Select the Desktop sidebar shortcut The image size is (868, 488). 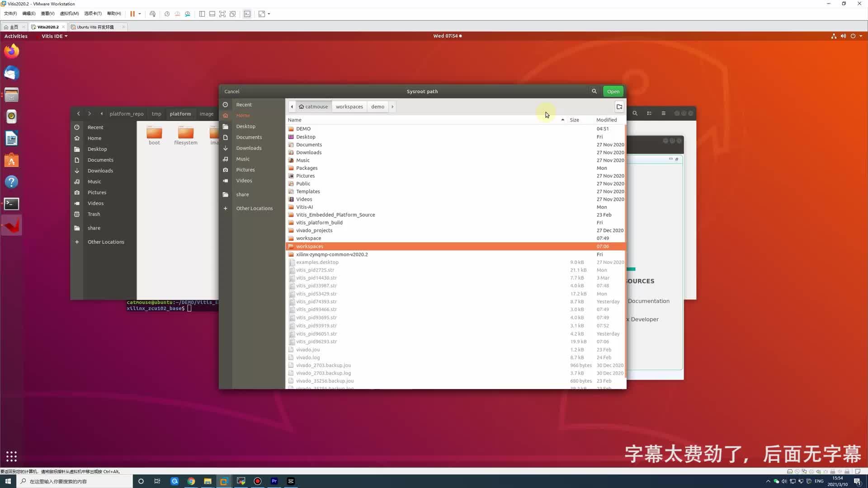pyautogui.click(x=245, y=126)
